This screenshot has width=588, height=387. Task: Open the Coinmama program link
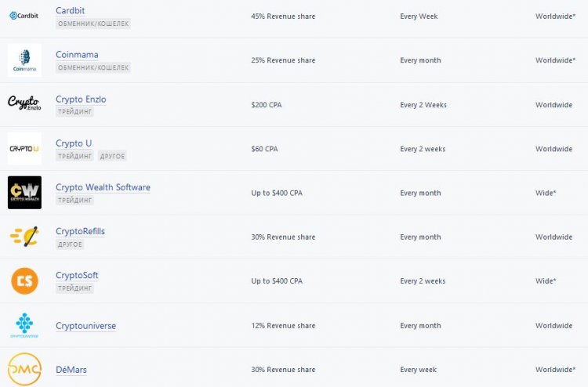(77, 55)
